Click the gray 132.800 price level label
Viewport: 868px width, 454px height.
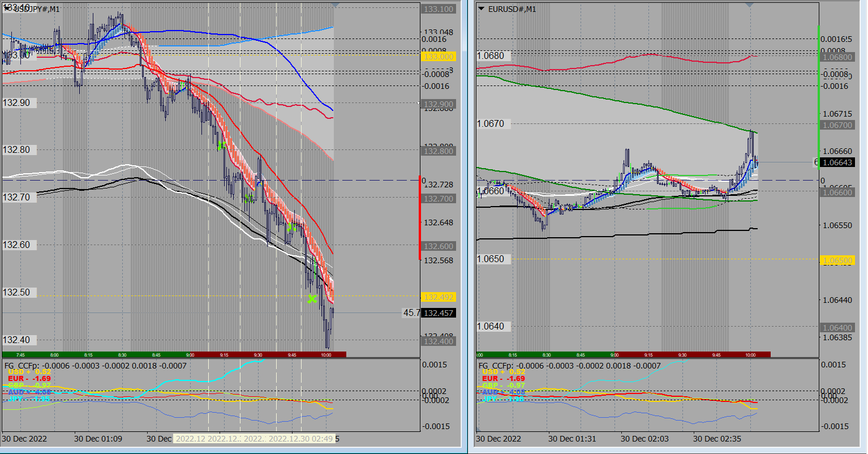[439, 151]
